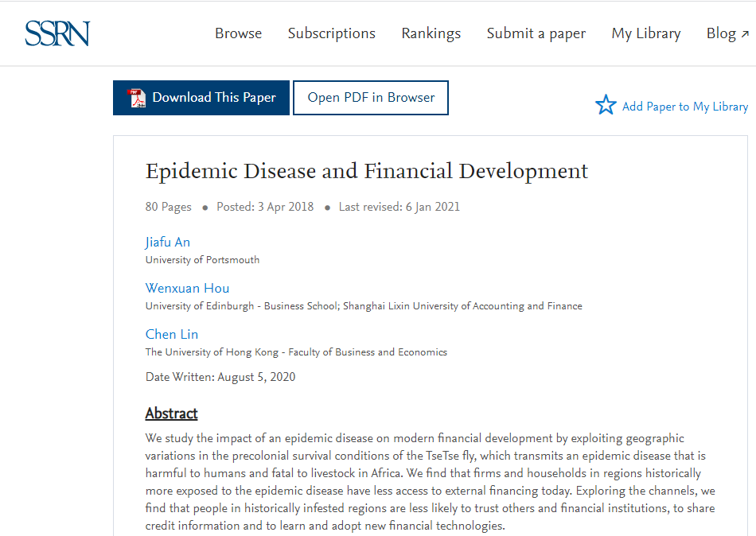Viewport: 756px width, 536px height.
Task: Go to Rankings page
Action: click(431, 33)
